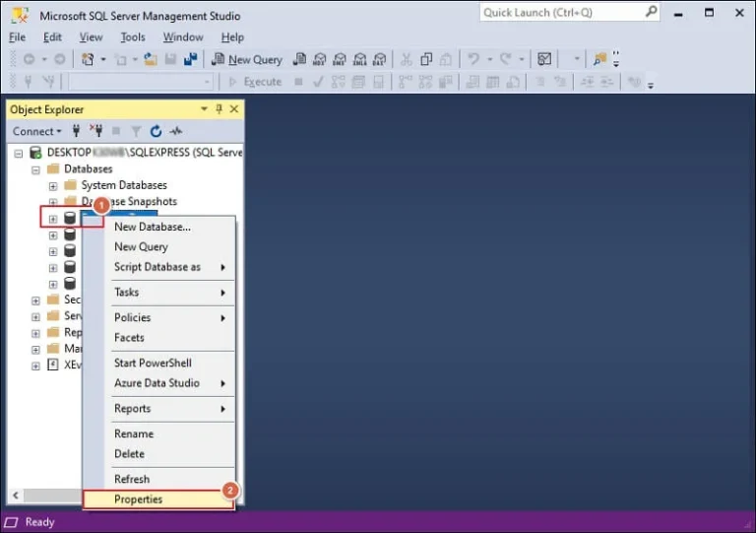Click the Database Engine Query icon beside New Query
This screenshot has height=533, width=756.
click(299, 59)
